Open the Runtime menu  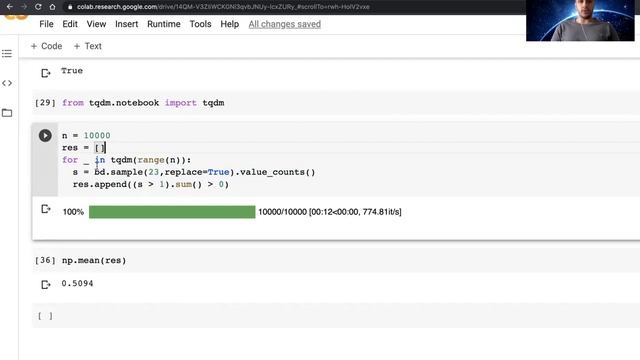(164, 24)
